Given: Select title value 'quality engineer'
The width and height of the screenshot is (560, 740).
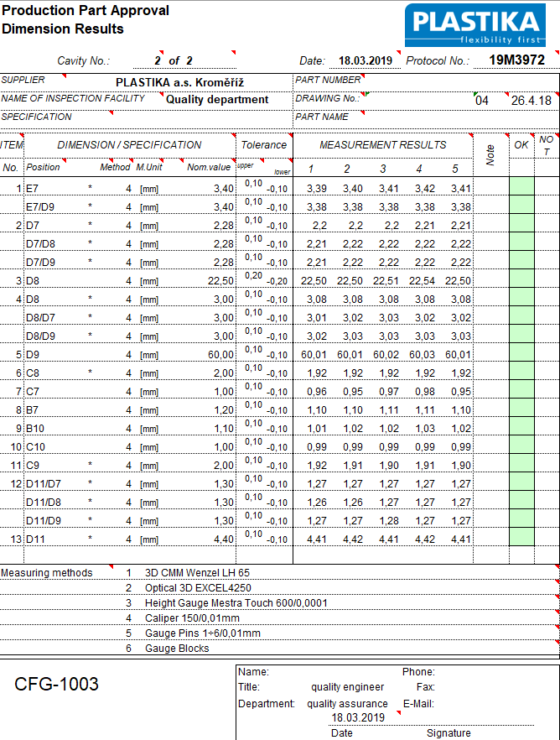Looking at the screenshot, I should (347, 687).
